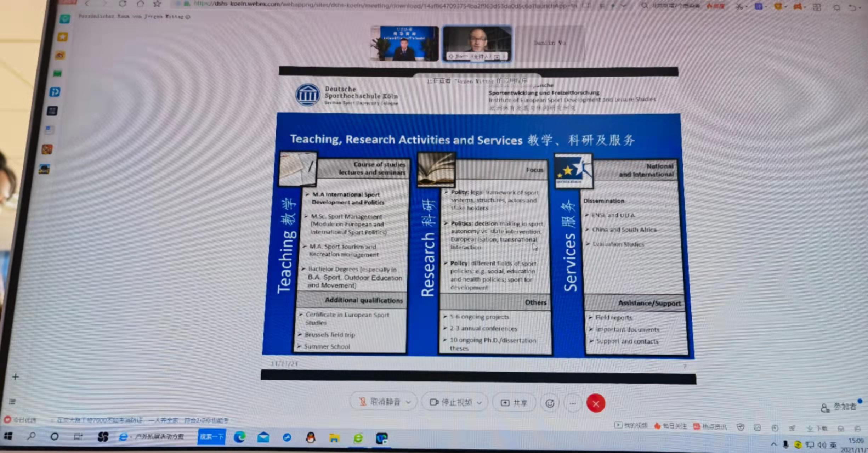Screen dimensions: 868x453
Task: Toggle the volume icon in system tray
Action: (821, 445)
